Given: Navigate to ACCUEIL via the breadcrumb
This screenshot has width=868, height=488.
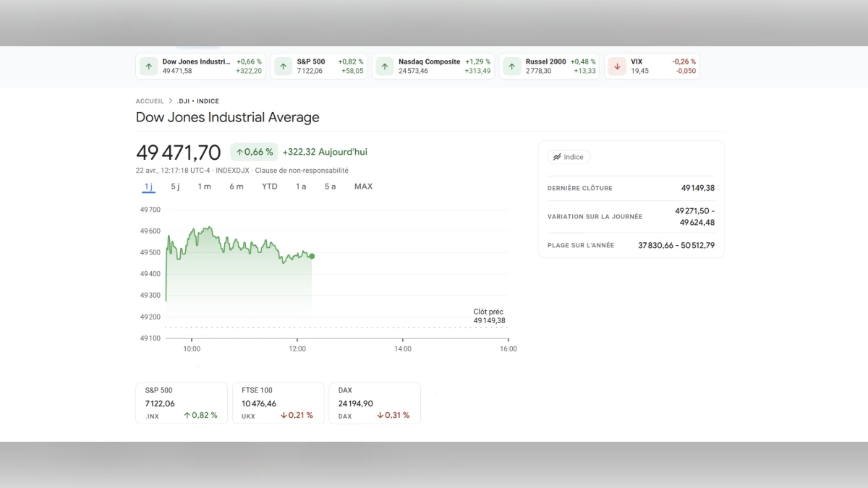Looking at the screenshot, I should [x=149, y=101].
